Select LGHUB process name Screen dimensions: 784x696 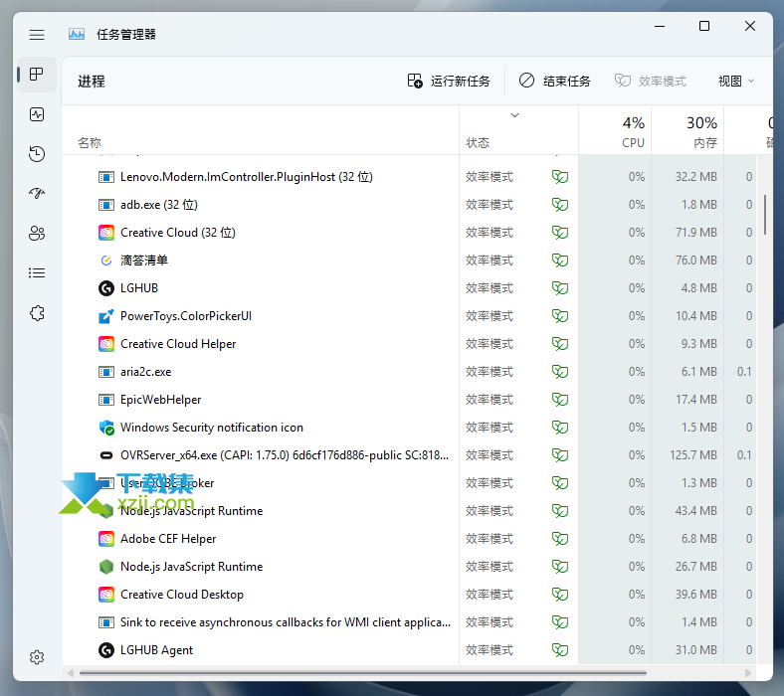[139, 288]
